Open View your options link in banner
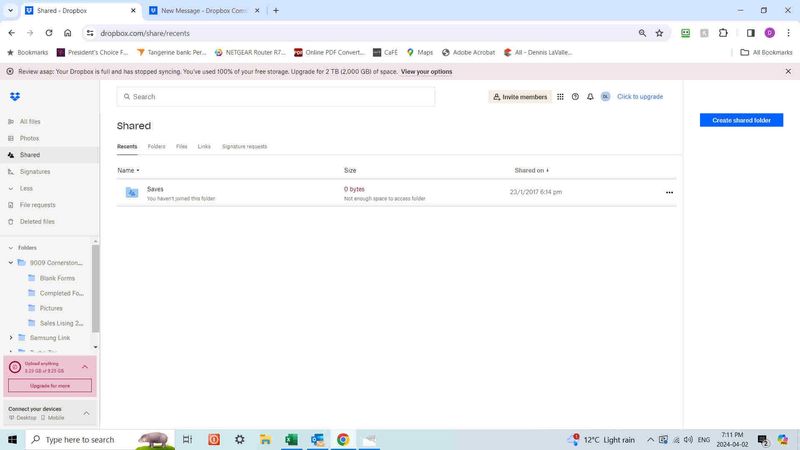Image resolution: width=800 pixels, height=450 pixels. click(x=426, y=72)
